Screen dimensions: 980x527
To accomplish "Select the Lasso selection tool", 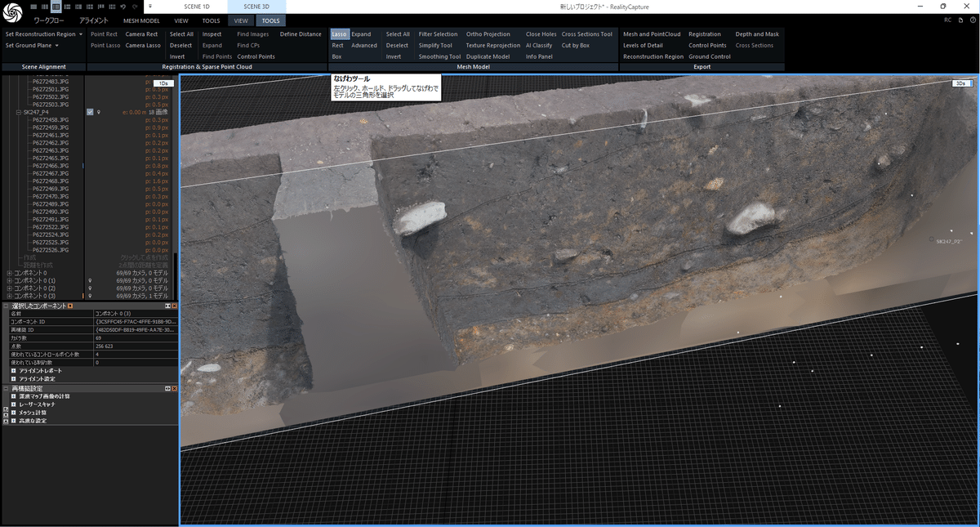I will pos(339,34).
